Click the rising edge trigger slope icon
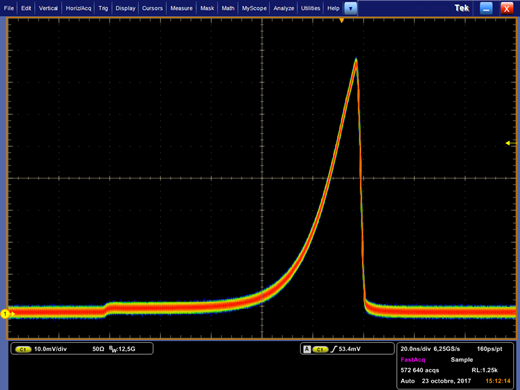 pos(334,349)
